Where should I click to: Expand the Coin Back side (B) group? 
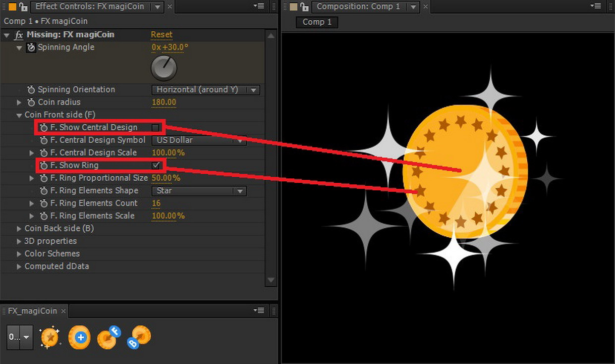pyautogui.click(x=18, y=228)
